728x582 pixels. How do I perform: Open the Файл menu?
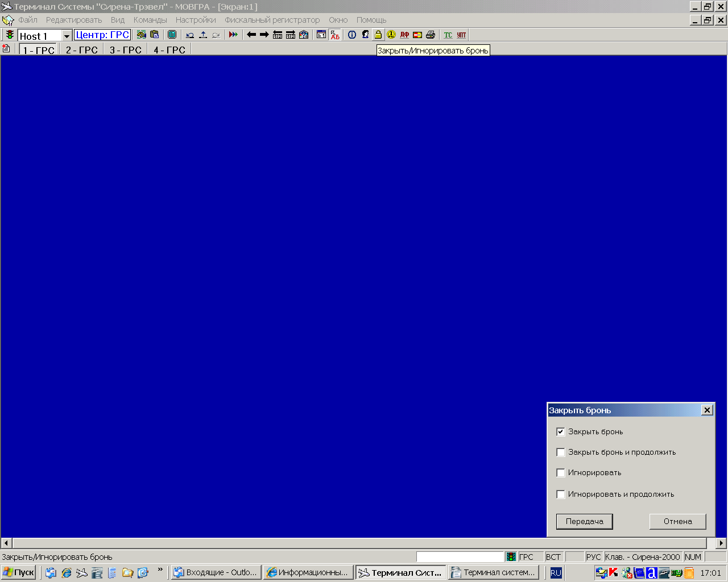(x=28, y=20)
